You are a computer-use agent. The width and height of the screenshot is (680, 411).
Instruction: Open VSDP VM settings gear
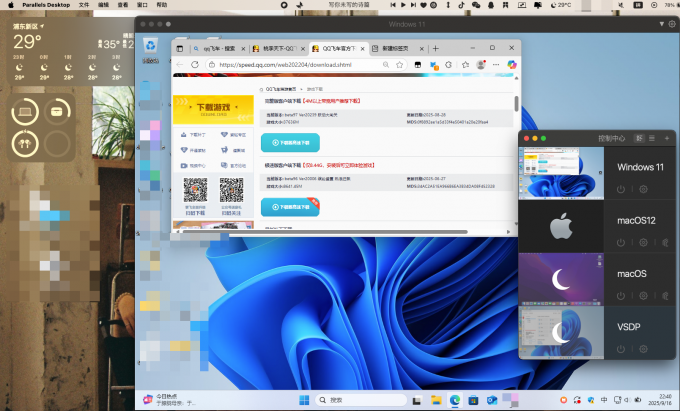(644, 349)
